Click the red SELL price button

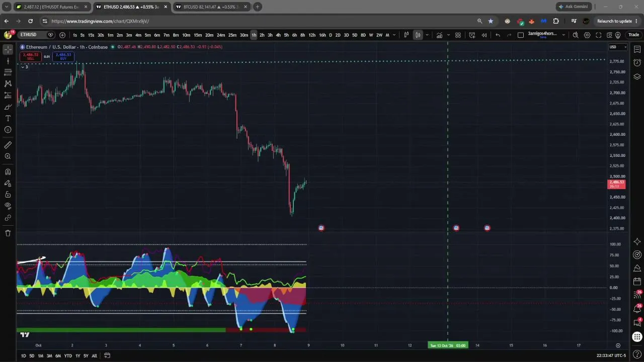[x=31, y=57]
